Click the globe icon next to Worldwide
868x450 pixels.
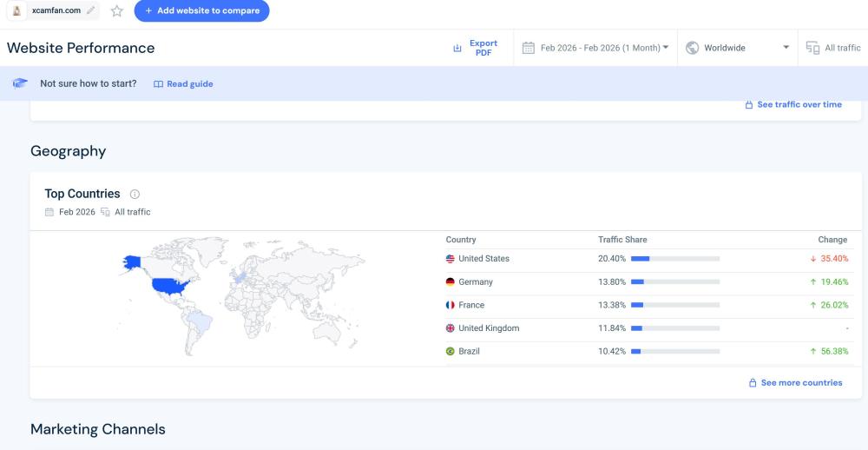click(x=693, y=49)
